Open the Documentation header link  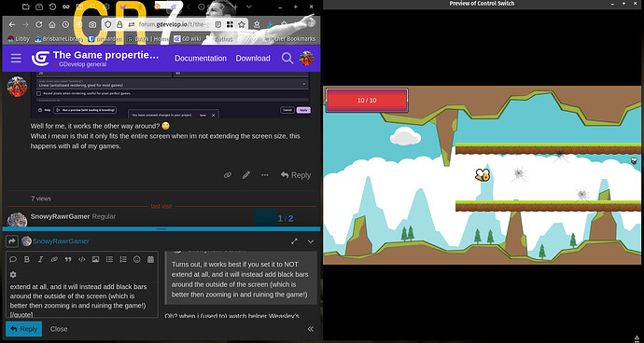[x=201, y=59]
